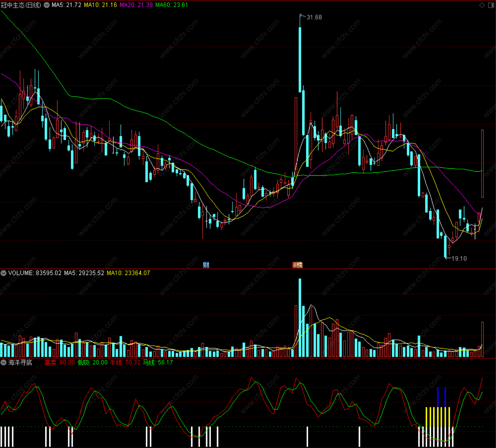The height and width of the screenshot is (448, 496).
Task: Click the 31.68 high price annotation
Action: click(314, 17)
